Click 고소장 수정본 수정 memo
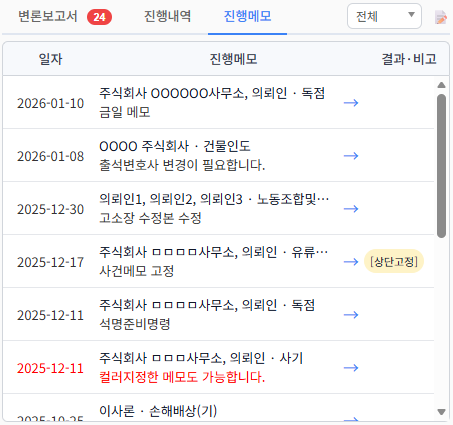Screen dimensions: 453x425 pos(150,218)
